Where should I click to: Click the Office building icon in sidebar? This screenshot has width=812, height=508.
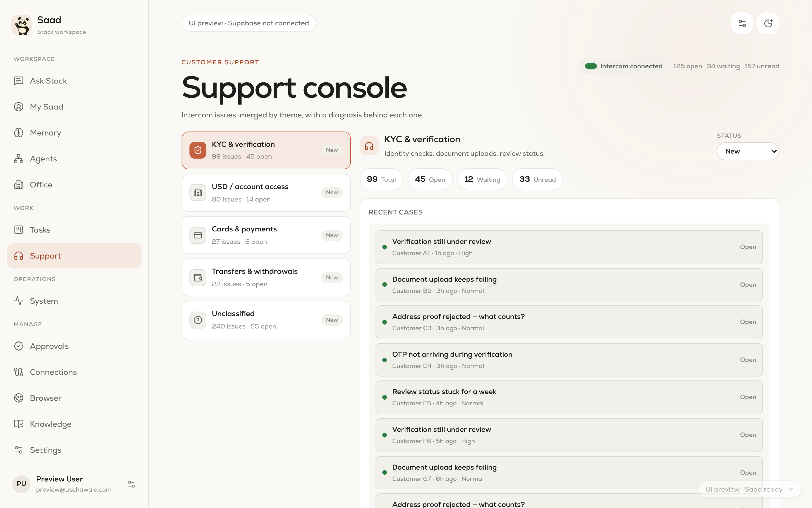coord(18,185)
